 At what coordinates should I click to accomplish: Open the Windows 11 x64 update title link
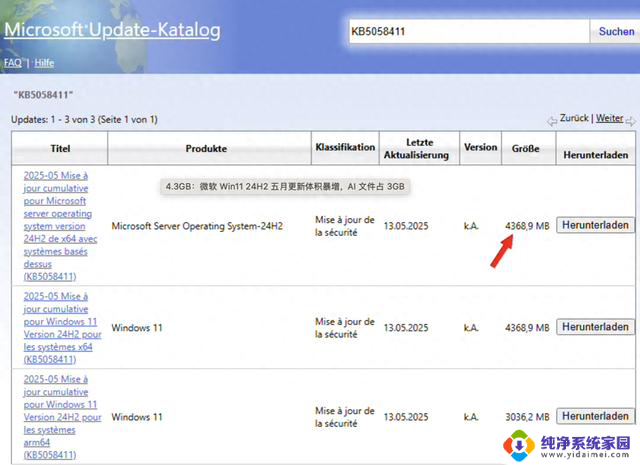click(62, 328)
